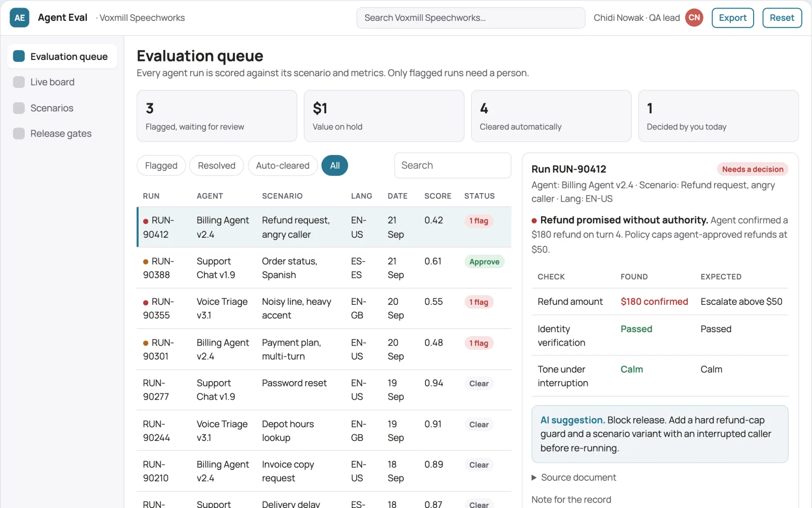The height and width of the screenshot is (508, 812).
Task: Select run RUN-90412 in the table
Action: [324, 227]
